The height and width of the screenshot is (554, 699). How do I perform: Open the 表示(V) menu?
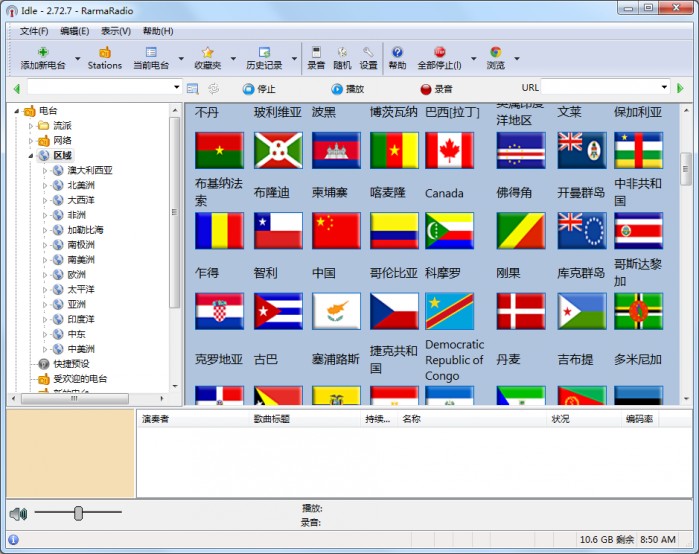(x=116, y=31)
